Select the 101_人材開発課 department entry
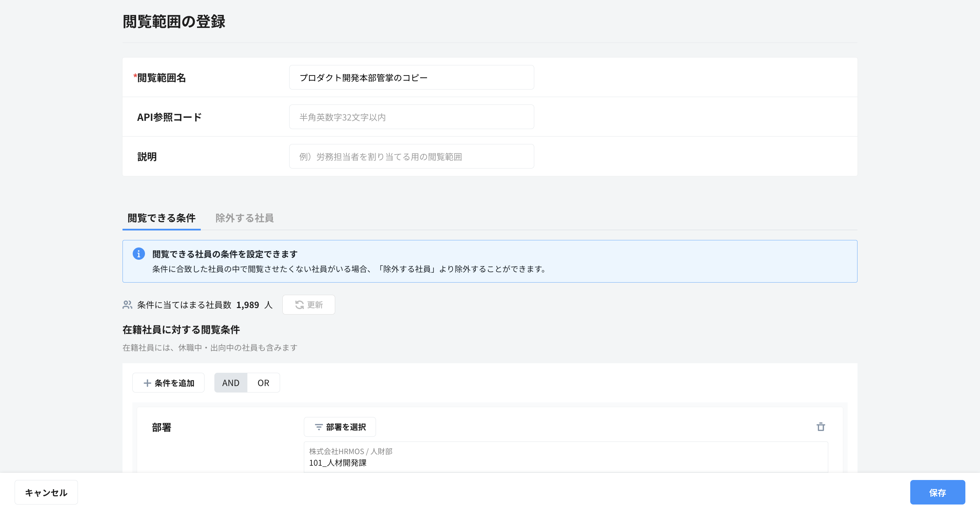The width and height of the screenshot is (980, 512). (338, 463)
